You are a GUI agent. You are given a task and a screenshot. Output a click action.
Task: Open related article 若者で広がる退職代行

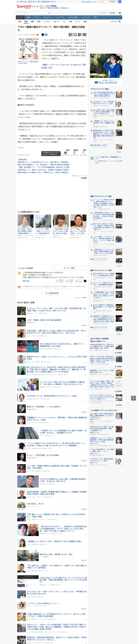tap(43, 165)
